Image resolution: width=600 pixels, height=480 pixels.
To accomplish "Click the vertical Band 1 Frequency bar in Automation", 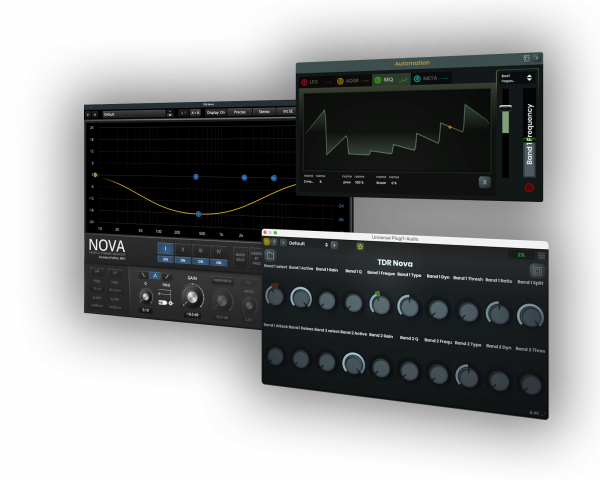I will coord(529,133).
